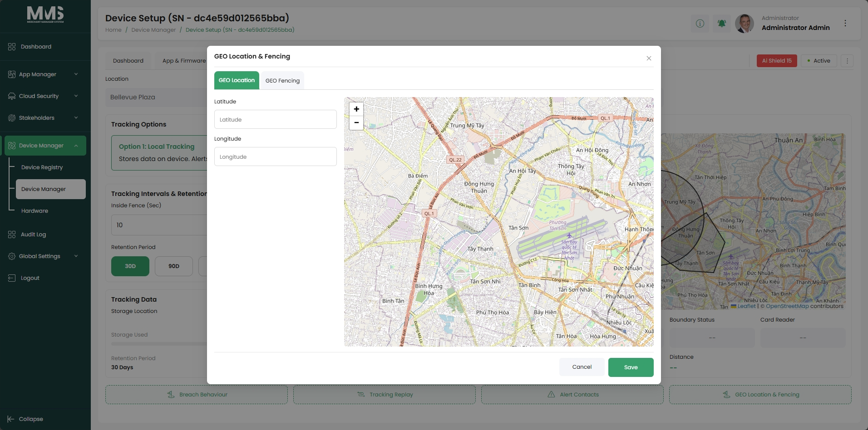Click the Inside Fence seconds field
The width and height of the screenshot is (868, 430).
pyautogui.click(x=159, y=225)
